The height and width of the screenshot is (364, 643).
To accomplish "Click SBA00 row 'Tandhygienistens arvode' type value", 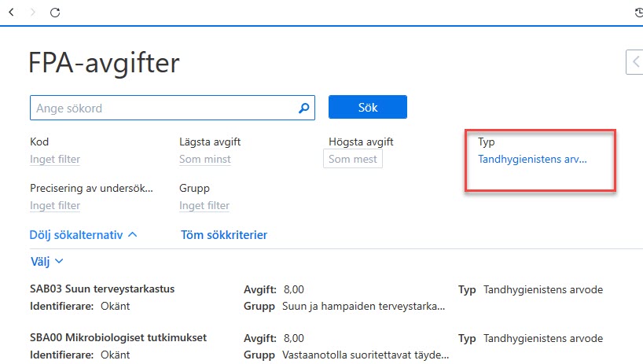I will pyautogui.click(x=543, y=338).
